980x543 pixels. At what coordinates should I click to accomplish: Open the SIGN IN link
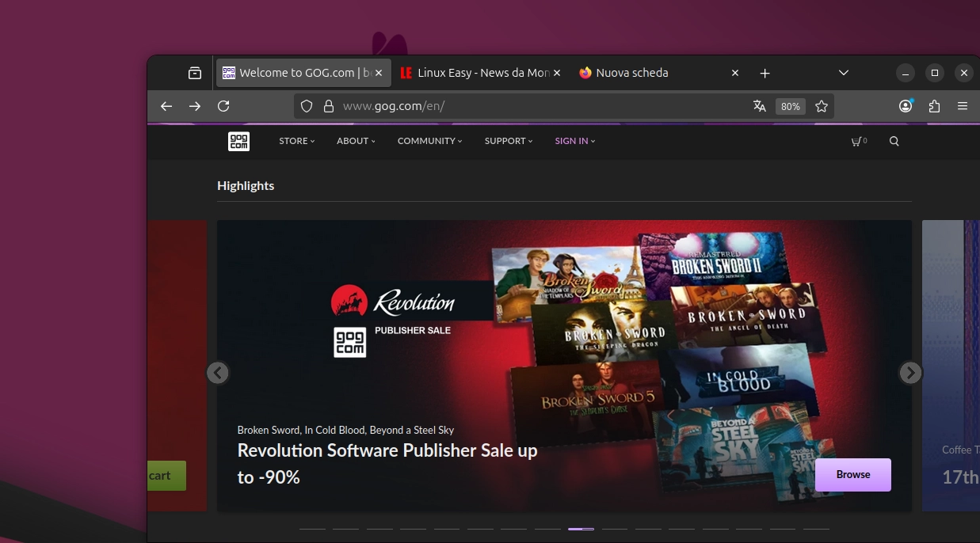[x=572, y=141]
